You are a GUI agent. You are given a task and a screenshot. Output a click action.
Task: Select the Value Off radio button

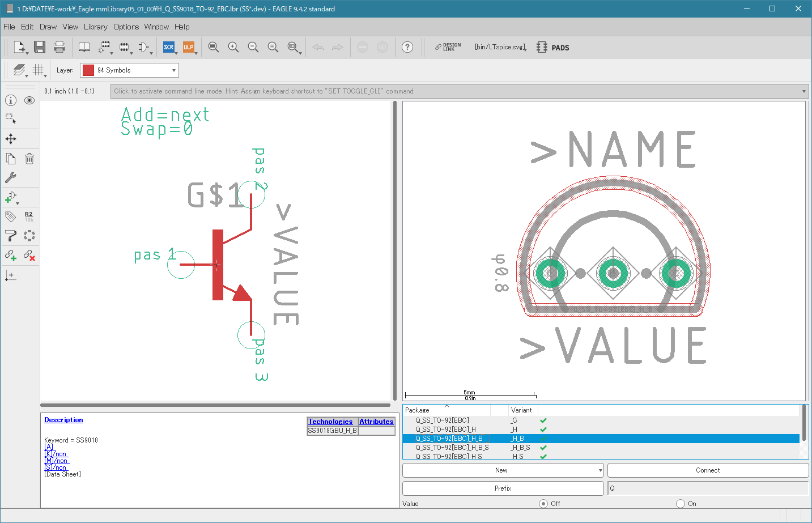pyautogui.click(x=543, y=504)
